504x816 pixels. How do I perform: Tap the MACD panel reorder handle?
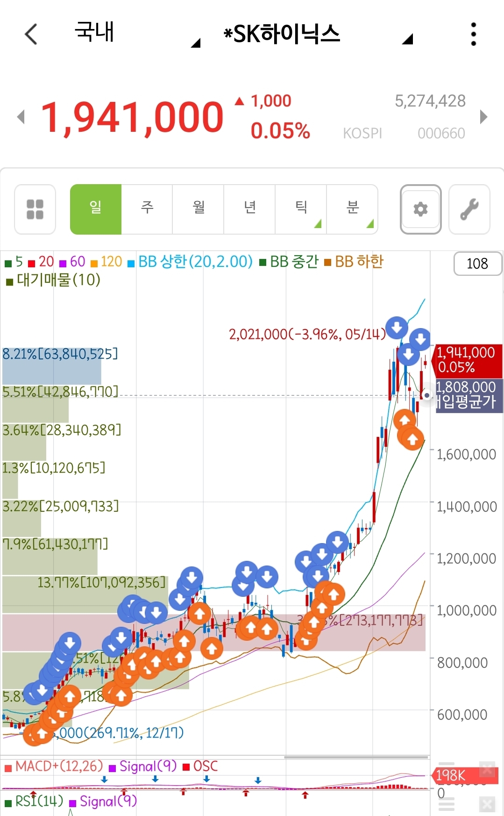click(447, 766)
